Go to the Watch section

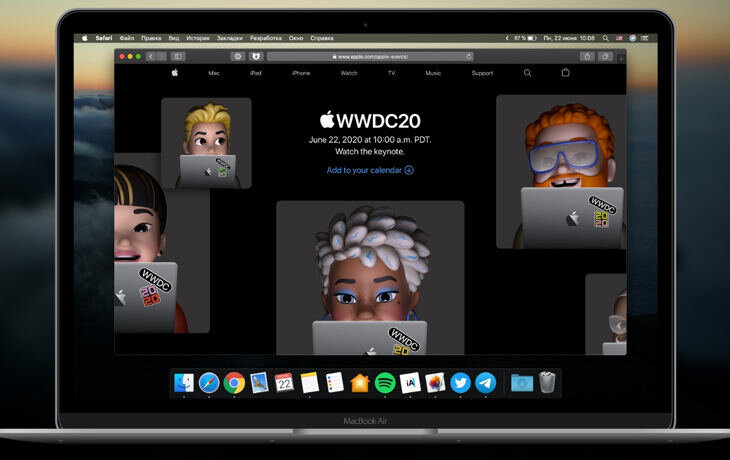point(349,73)
